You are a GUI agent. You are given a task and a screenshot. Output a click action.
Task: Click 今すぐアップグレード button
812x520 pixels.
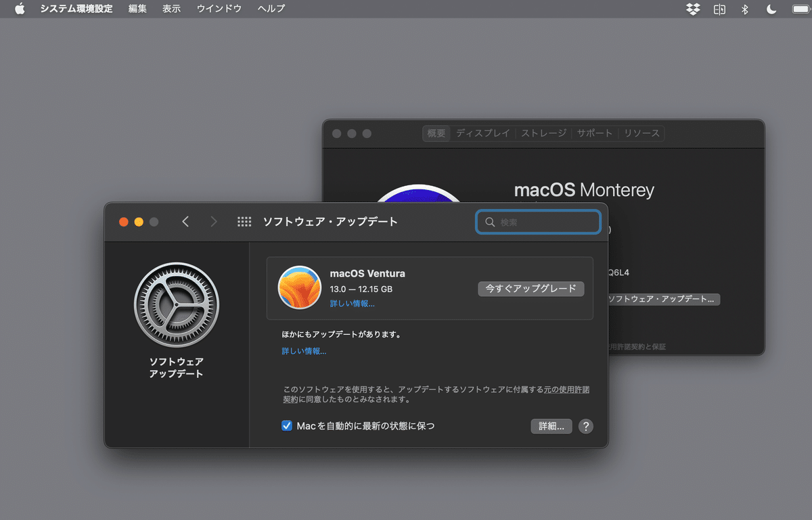(531, 288)
